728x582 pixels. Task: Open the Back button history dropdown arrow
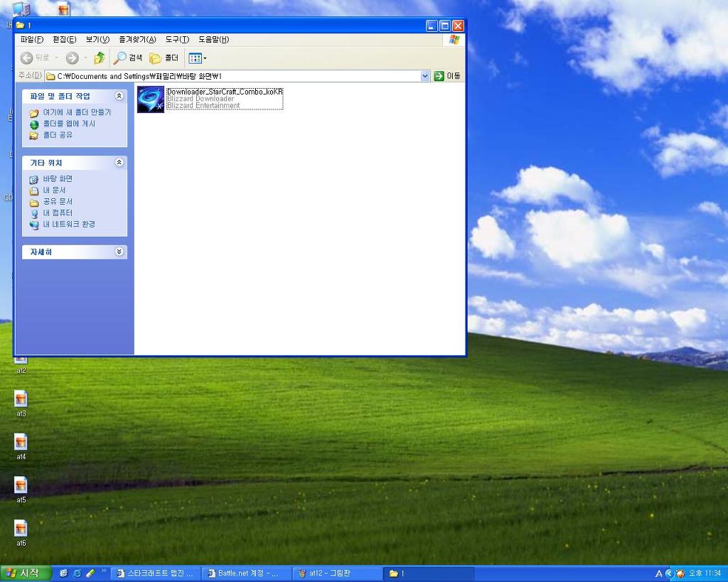pos(57,58)
